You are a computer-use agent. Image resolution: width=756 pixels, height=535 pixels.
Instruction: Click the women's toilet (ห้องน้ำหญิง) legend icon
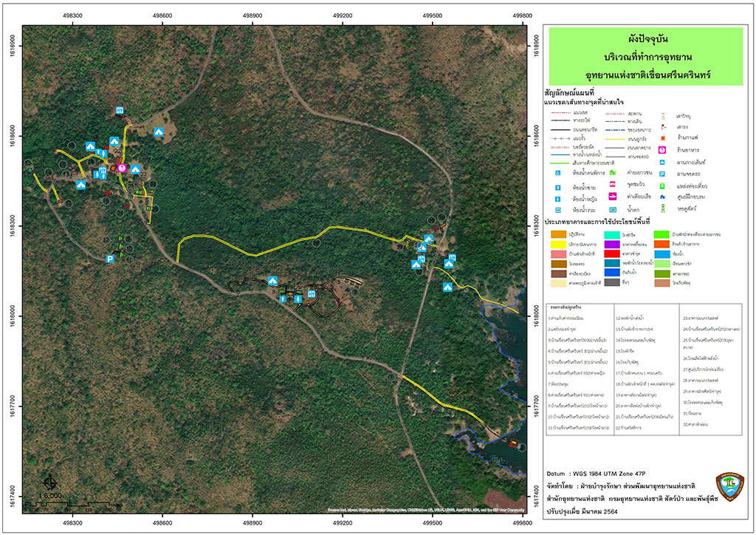click(x=558, y=199)
